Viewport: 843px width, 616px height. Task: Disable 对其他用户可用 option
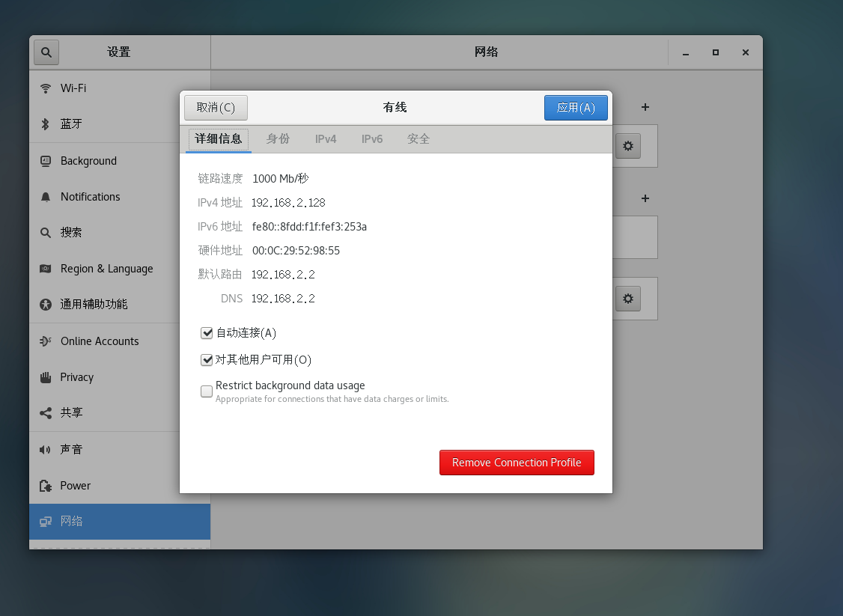[x=206, y=360]
